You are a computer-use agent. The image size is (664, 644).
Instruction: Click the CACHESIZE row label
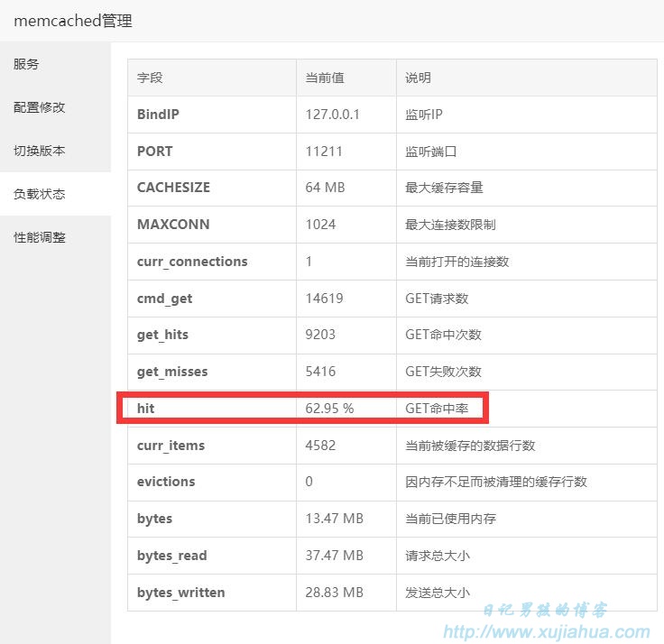[173, 187]
